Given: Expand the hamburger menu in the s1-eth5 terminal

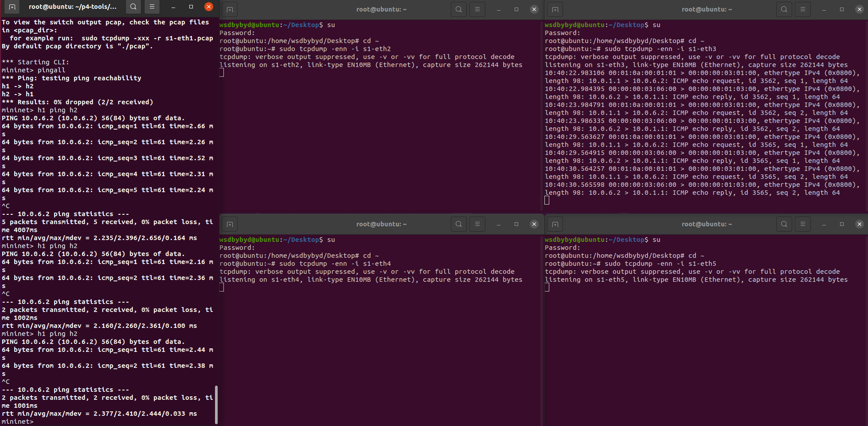Looking at the screenshot, I should coord(803,224).
